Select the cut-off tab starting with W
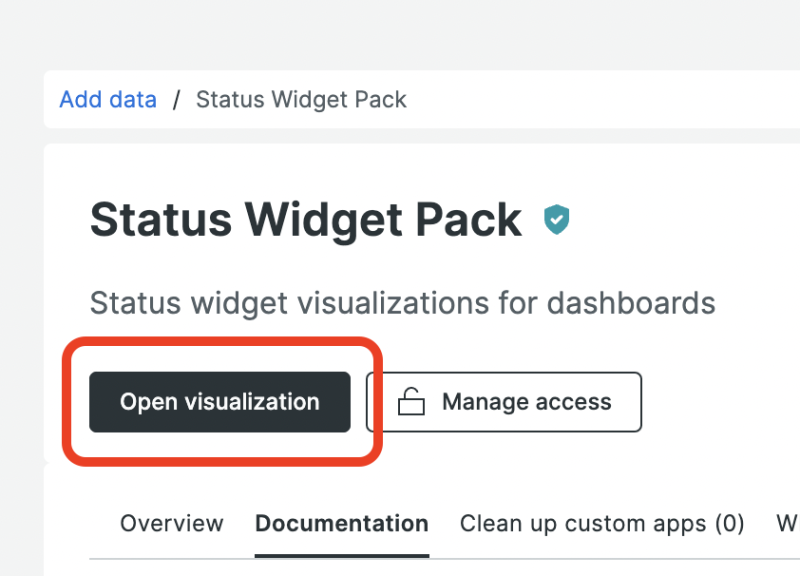This screenshot has width=800, height=576. point(787,523)
